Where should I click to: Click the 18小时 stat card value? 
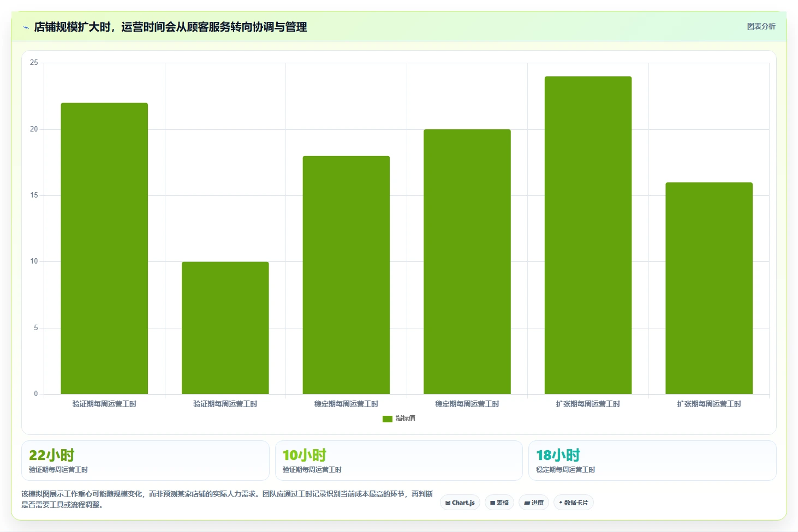[558, 455]
